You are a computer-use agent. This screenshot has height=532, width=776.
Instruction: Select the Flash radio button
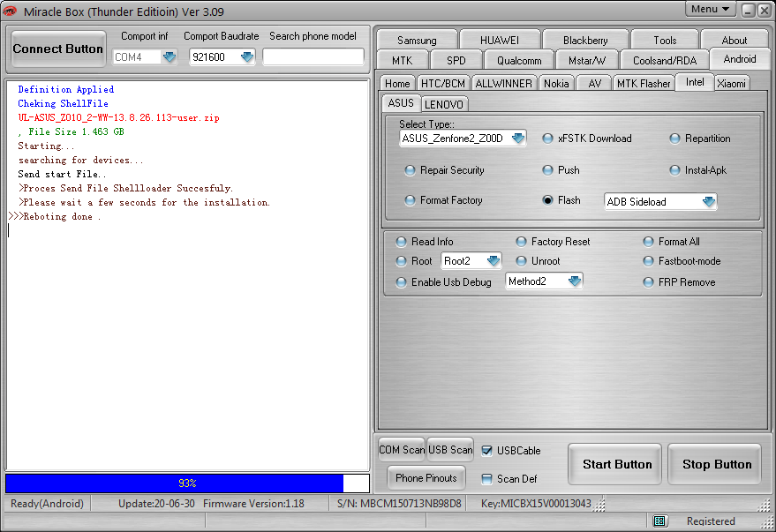pos(547,200)
